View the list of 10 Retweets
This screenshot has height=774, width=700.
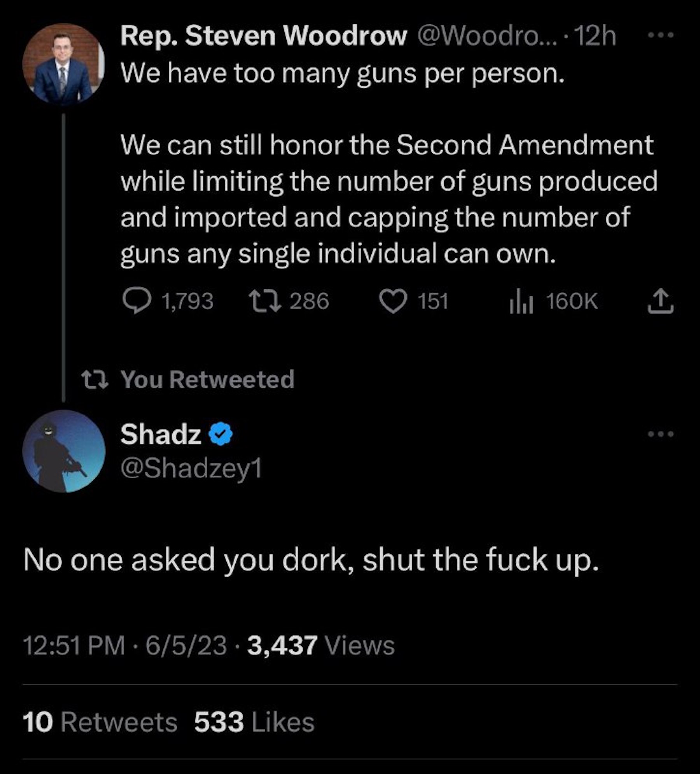click(x=100, y=722)
